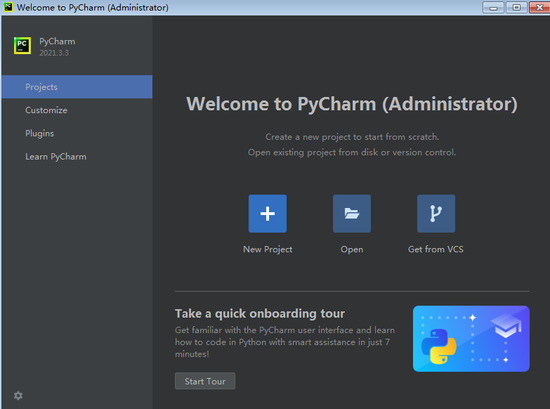Click the PyCharm PC logo in the sidebar
The width and height of the screenshot is (550, 409).
click(22, 46)
